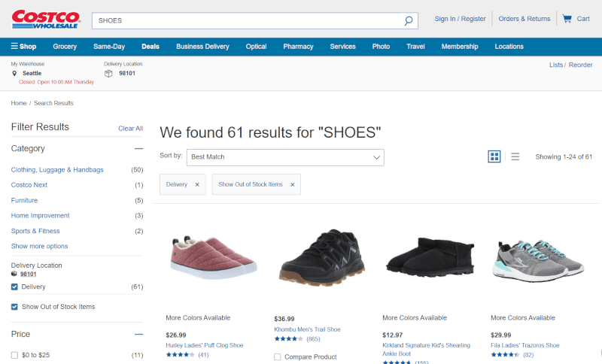Open the Shop hamburger menu
Image resolution: width=602 pixels, height=364 pixels.
click(23, 47)
